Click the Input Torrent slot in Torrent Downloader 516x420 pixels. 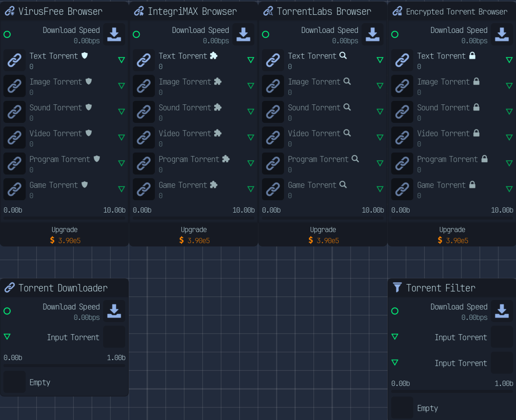pos(114,337)
